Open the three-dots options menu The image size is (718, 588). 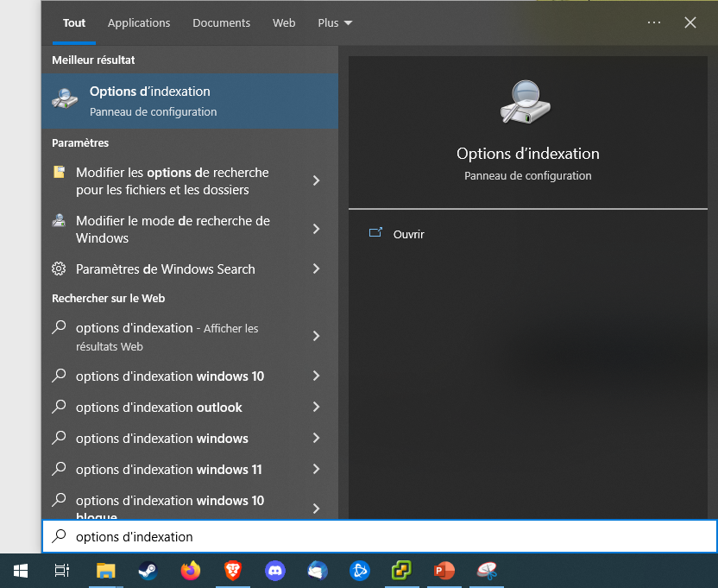click(x=654, y=22)
